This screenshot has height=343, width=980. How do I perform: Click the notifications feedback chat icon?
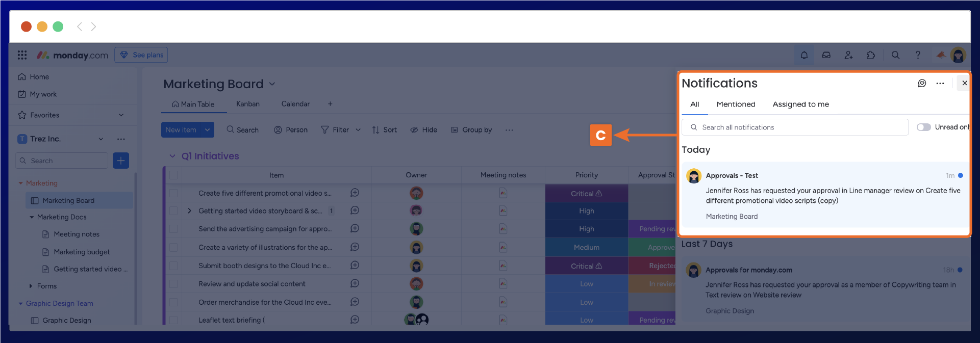click(922, 83)
